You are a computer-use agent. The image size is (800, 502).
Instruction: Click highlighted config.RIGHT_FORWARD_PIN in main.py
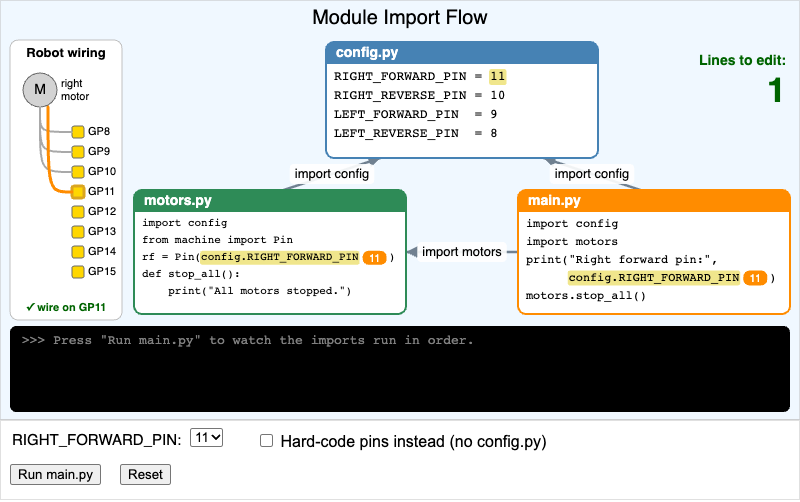click(654, 278)
